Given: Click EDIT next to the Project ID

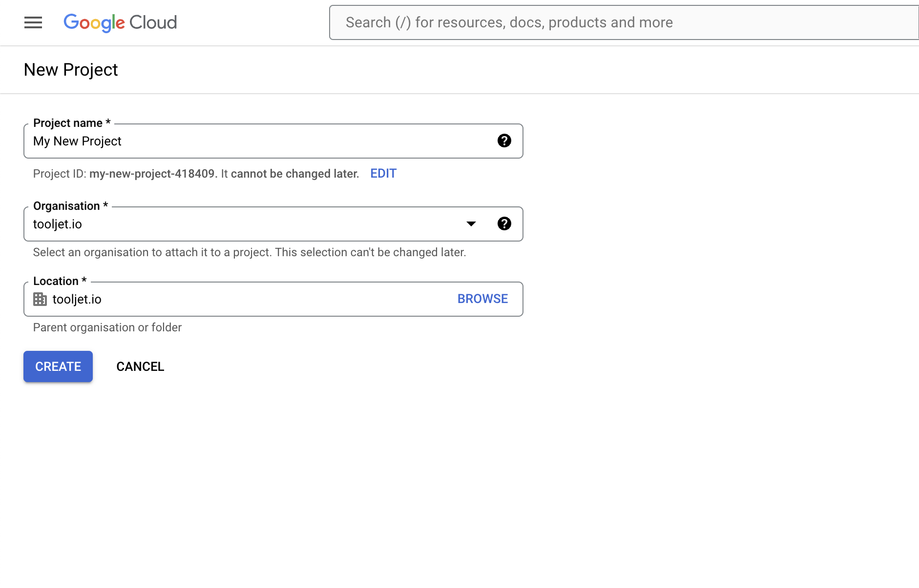Looking at the screenshot, I should click(x=383, y=174).
